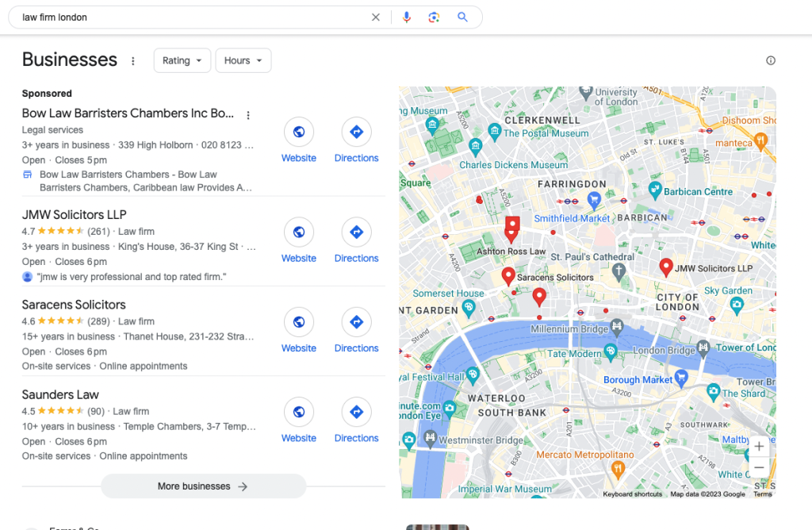Click Directions label for JMW Solicitors

[356, 258]
